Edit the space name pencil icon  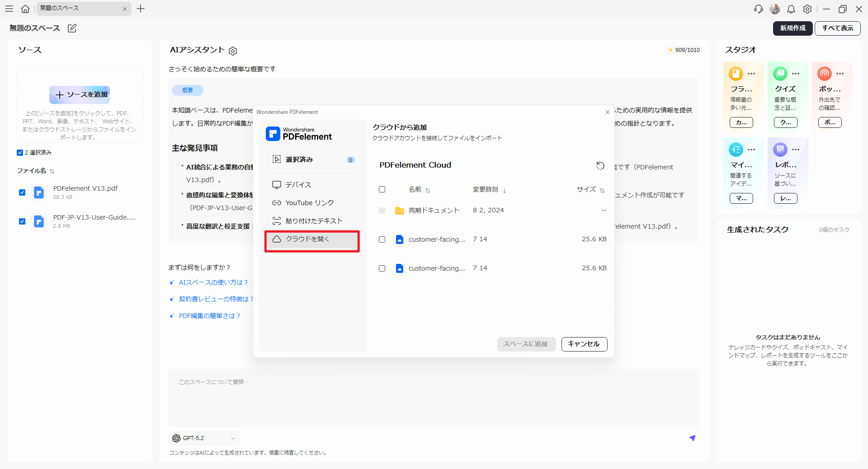(72, 28)
